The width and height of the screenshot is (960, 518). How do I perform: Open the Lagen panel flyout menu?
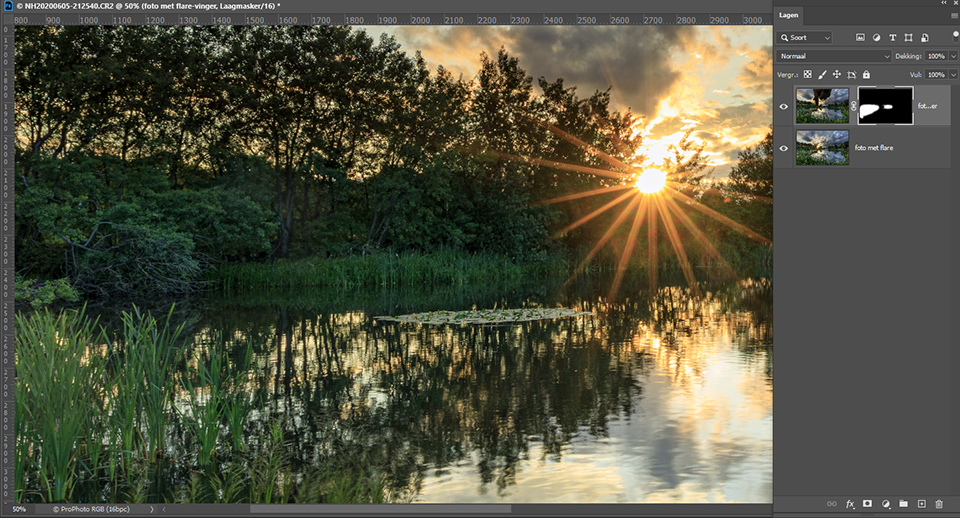954,16
